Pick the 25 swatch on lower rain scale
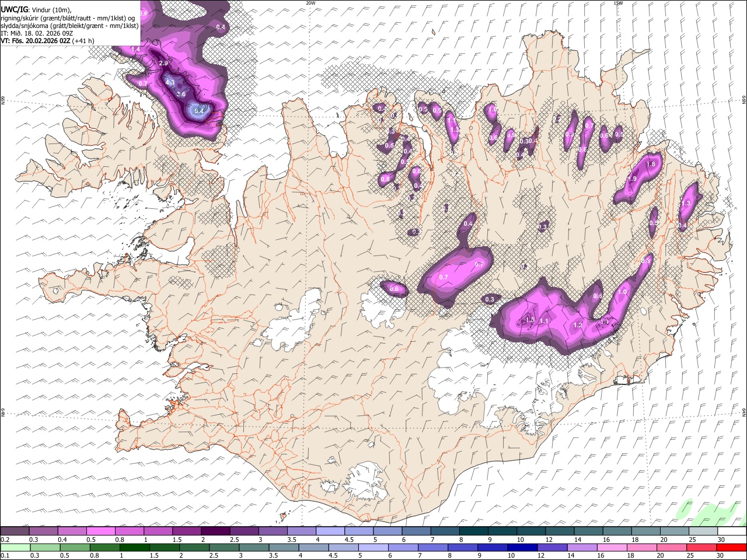747x560 pixels. (701, 547)
